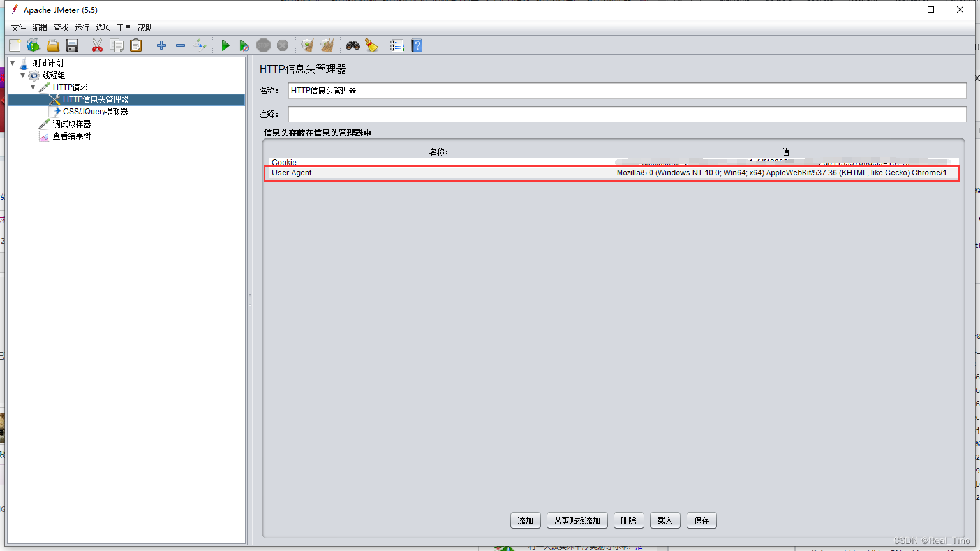Click the 从剪贴板添加 button
The width and height of the screenshot is (980, 551).
coord(576,520)
